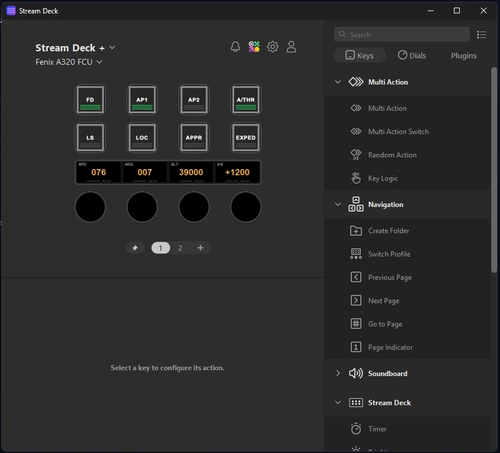This screenshot has height=453, width=500.
Task: Pick the Multi Action action
Action: click(407, 108)
